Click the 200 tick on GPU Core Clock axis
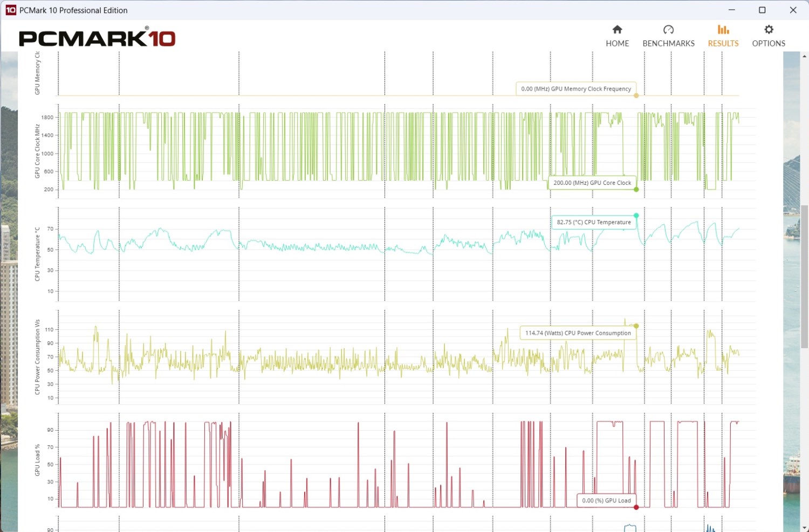Screen dimensions: 809x532 (x=49, y=190)
